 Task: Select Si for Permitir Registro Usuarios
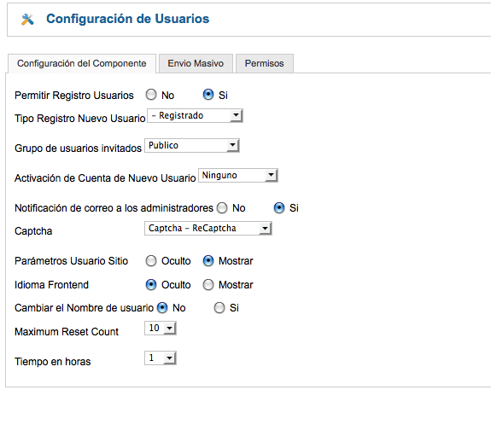click(208, 95)
